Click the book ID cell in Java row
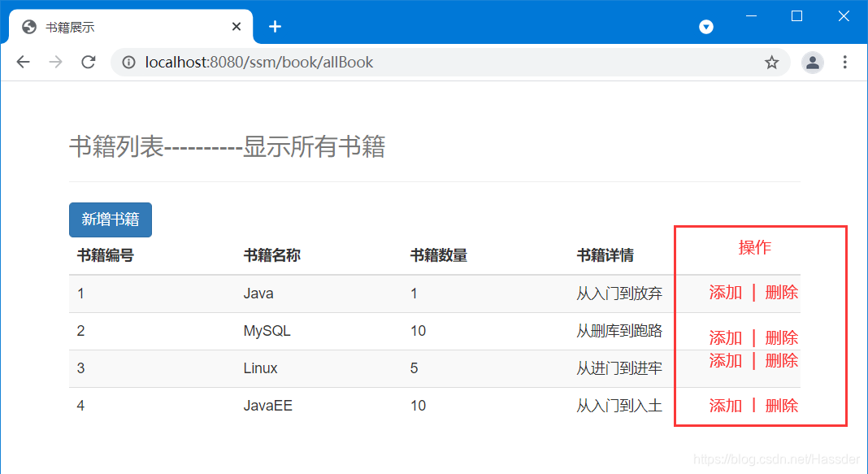 80,294
